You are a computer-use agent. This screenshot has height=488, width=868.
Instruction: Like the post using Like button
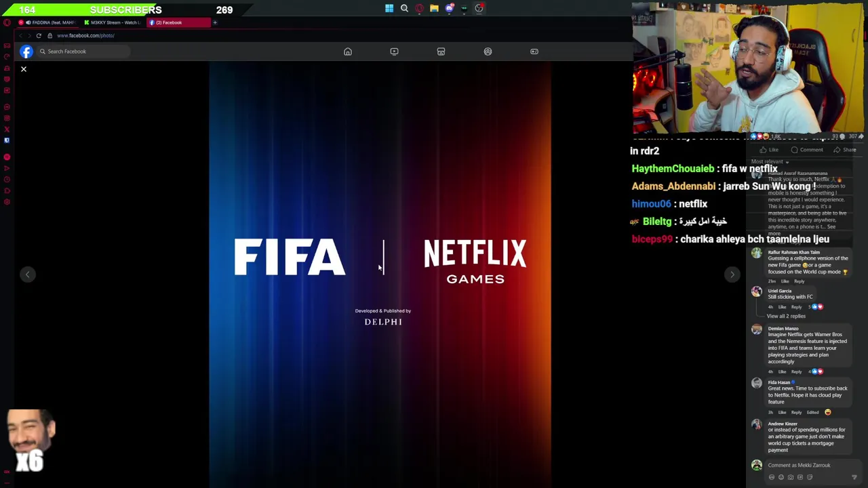[769, 150]
